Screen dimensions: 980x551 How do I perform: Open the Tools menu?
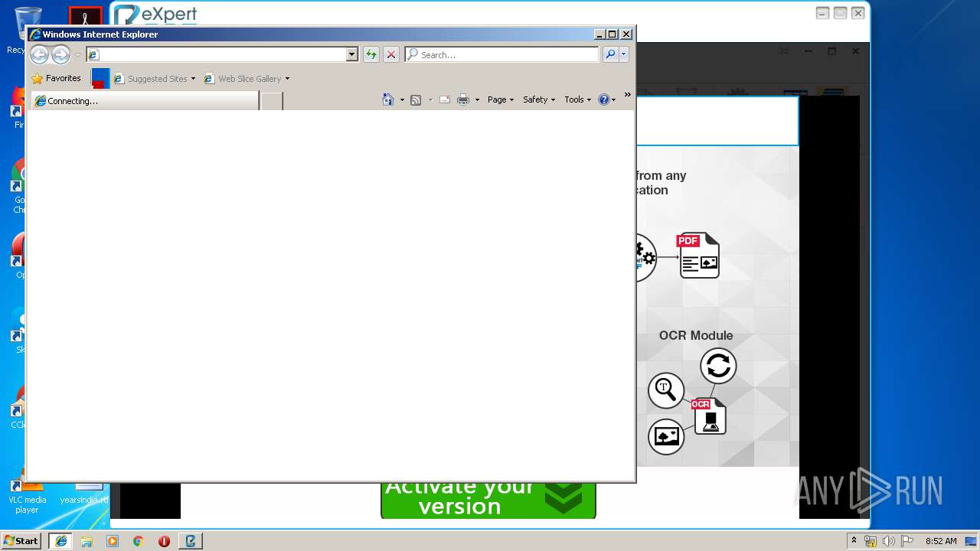point(578,99)
